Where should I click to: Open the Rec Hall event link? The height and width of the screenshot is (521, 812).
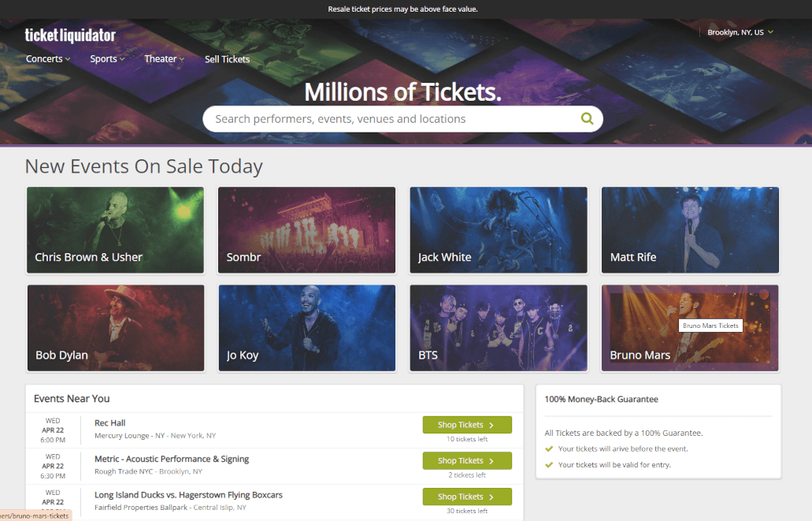click(109, 423)
